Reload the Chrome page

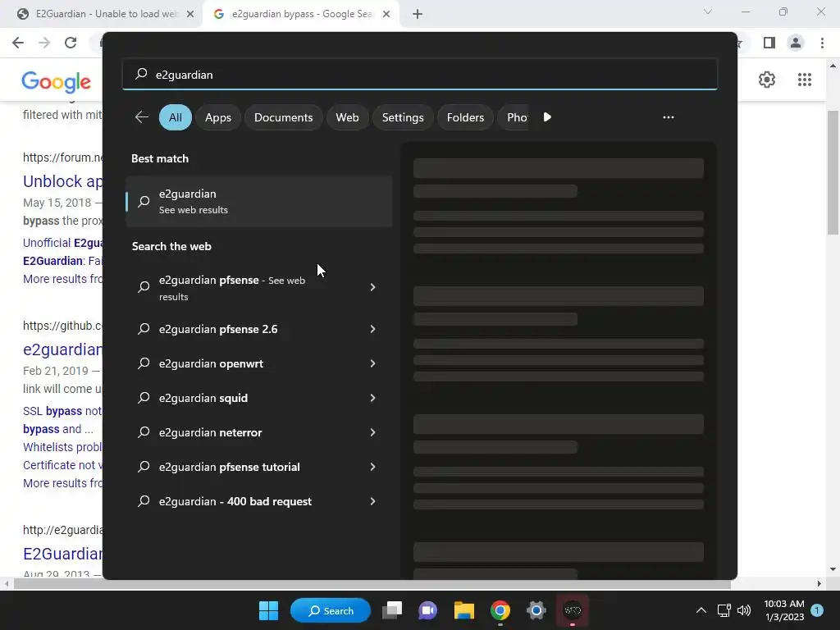pos(71,43)
